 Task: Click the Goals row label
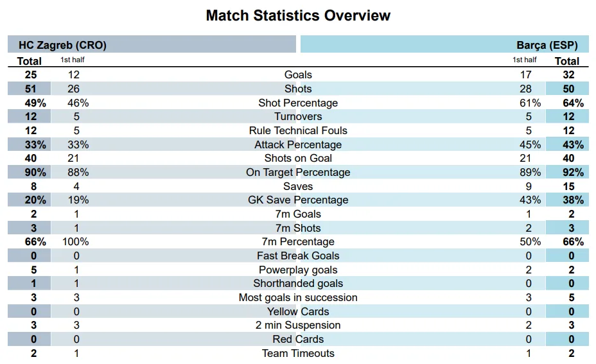click(x=298, y=75)
